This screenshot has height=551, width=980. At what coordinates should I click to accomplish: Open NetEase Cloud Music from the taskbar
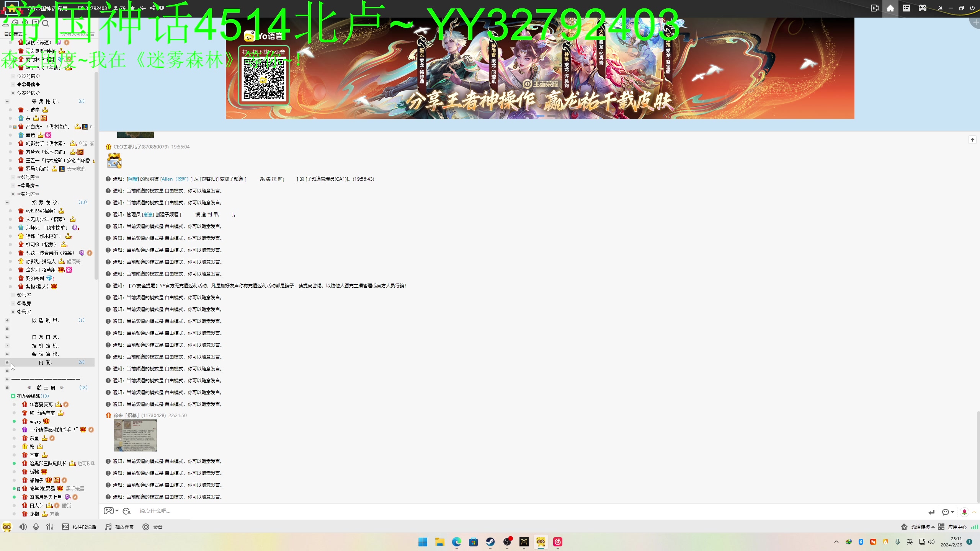tap(558, 542)
